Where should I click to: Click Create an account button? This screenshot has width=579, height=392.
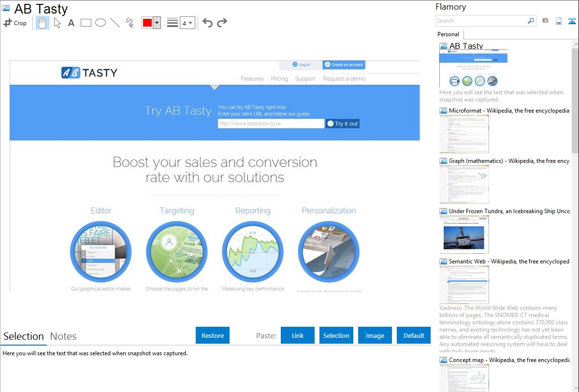(344, 65)
